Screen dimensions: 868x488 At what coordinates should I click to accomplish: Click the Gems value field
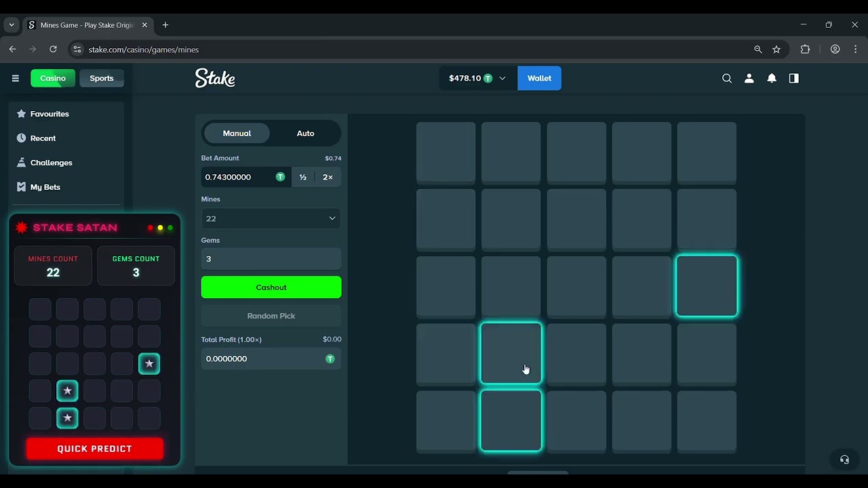(x=271, y=259)
